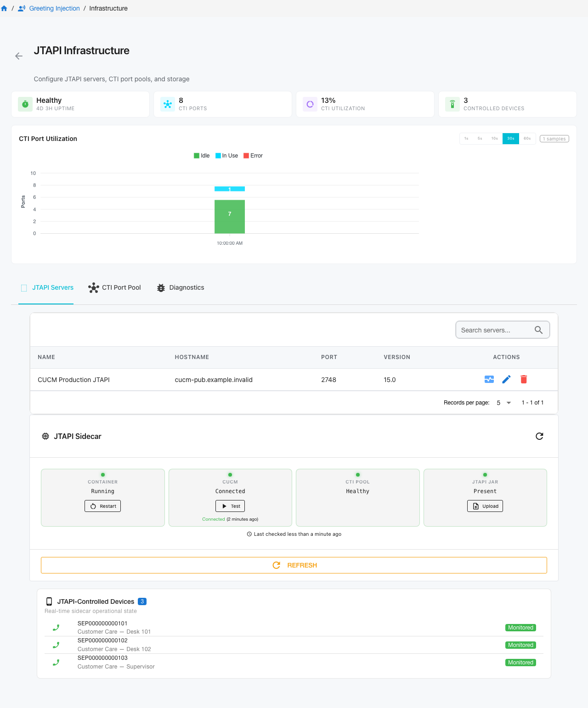The image size is (588, 708).
Task: Set chart interval to 5s
Action: (480, 139)
